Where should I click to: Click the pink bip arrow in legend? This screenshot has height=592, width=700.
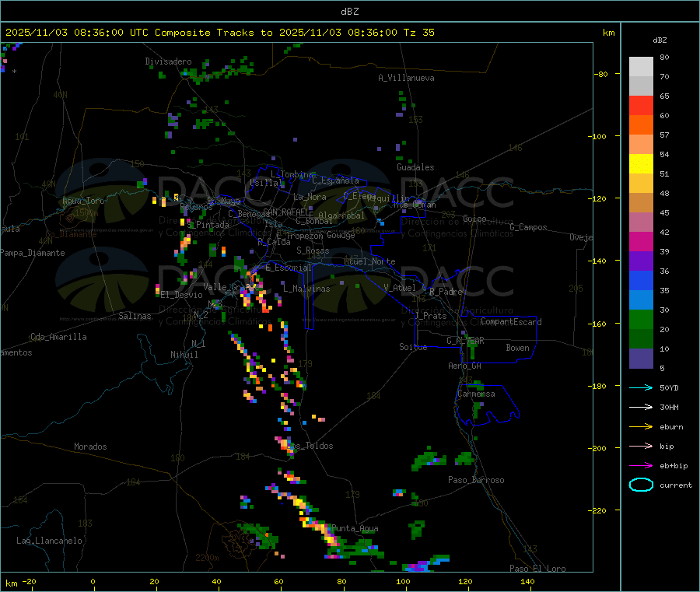(641, 446)
